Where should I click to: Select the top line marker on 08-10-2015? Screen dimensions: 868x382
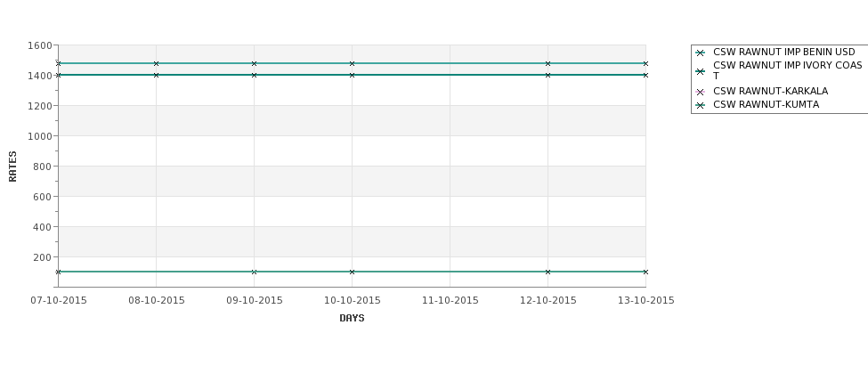pos(156,64)
